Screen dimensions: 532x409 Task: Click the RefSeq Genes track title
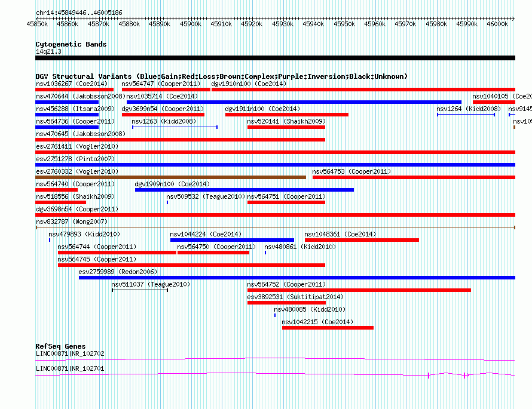pos(61,346)
